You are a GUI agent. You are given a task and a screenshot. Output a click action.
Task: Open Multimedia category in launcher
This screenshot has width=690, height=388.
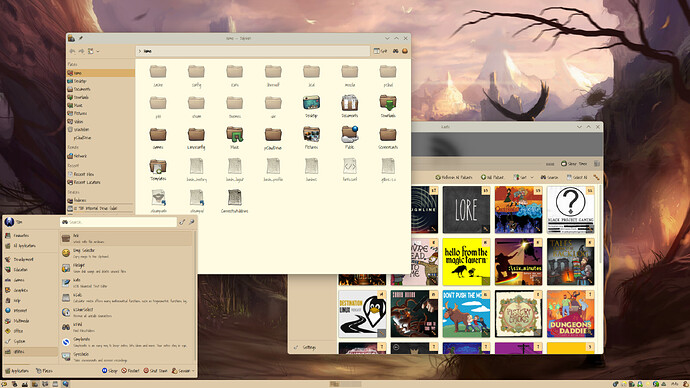[31, 321]
